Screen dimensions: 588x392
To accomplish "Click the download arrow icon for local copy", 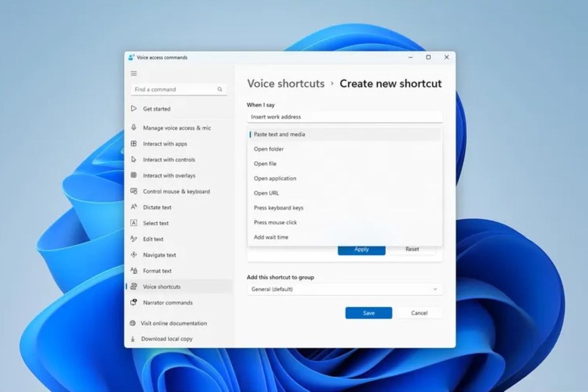I will pyautogui.click(x=133, y=339).
